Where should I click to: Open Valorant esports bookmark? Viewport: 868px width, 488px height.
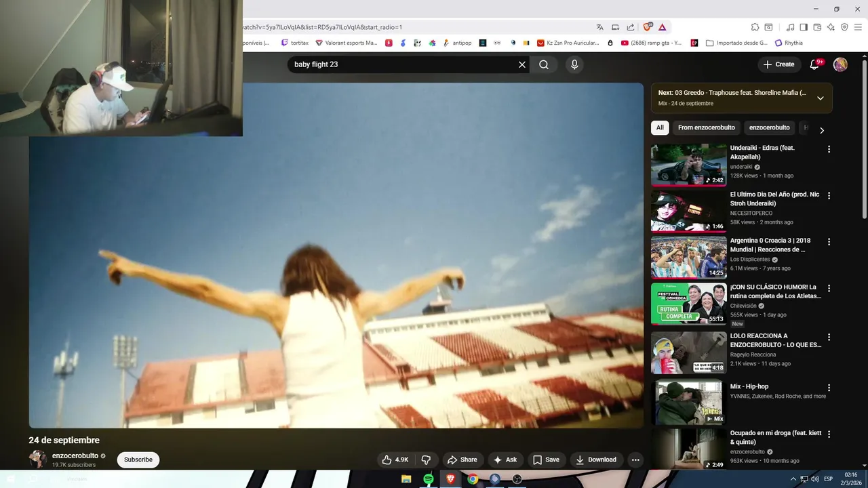346,43
